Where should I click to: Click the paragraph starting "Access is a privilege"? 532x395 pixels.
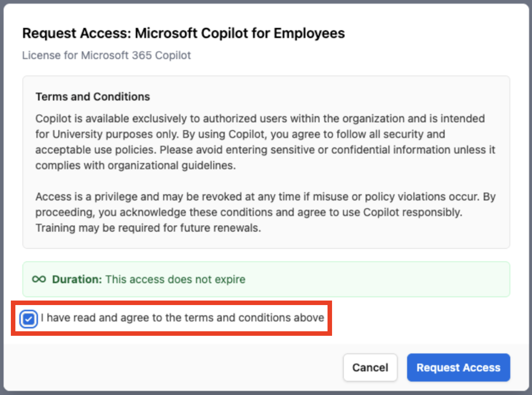click(260, 212)
